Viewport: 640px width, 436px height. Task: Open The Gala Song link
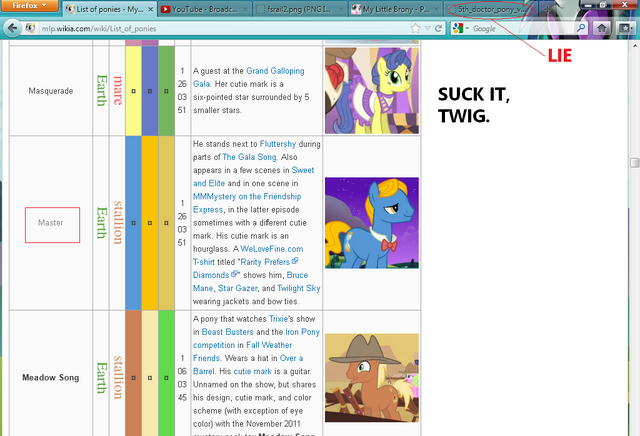[x=249, y=157]
